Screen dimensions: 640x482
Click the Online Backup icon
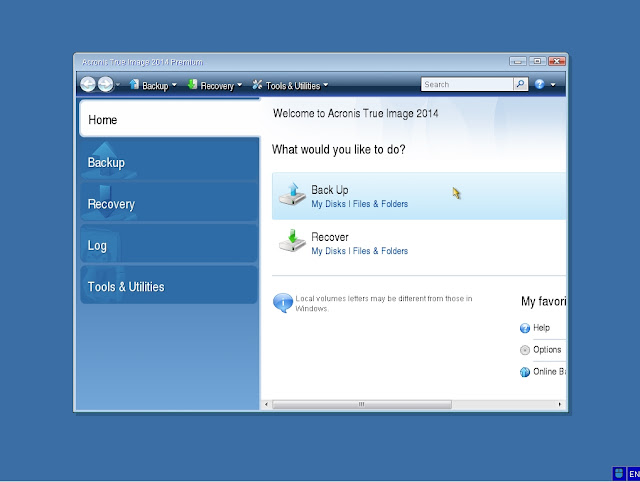[525, 372]
